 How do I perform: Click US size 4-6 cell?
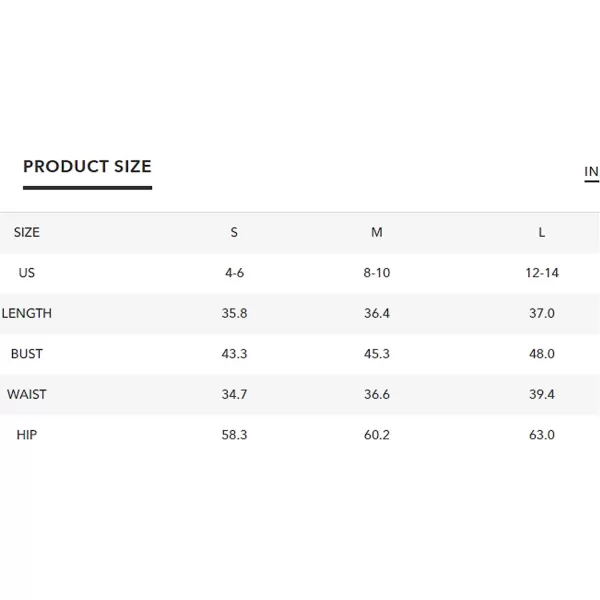[x=234, y=273]
